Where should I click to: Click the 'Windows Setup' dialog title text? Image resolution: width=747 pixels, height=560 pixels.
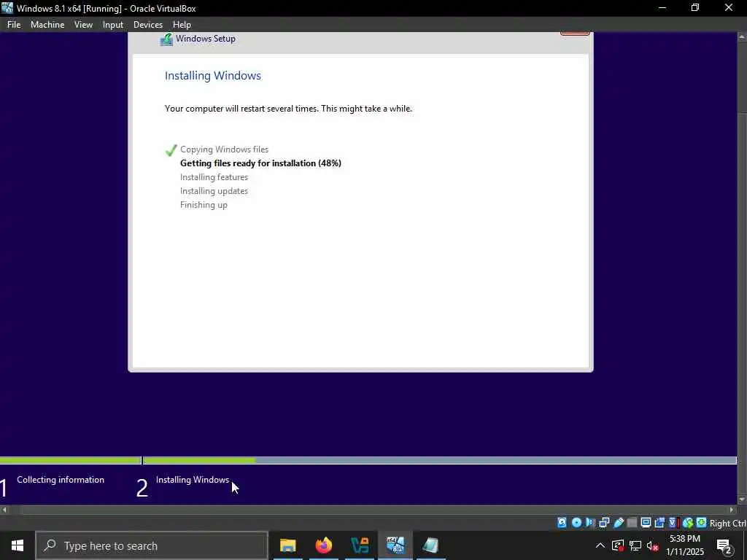coord(205,39)
